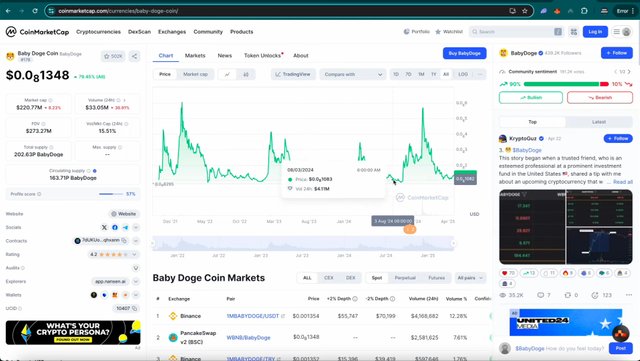Expand more socials chevron
640x361 pixels.
[x=136, y=227]
